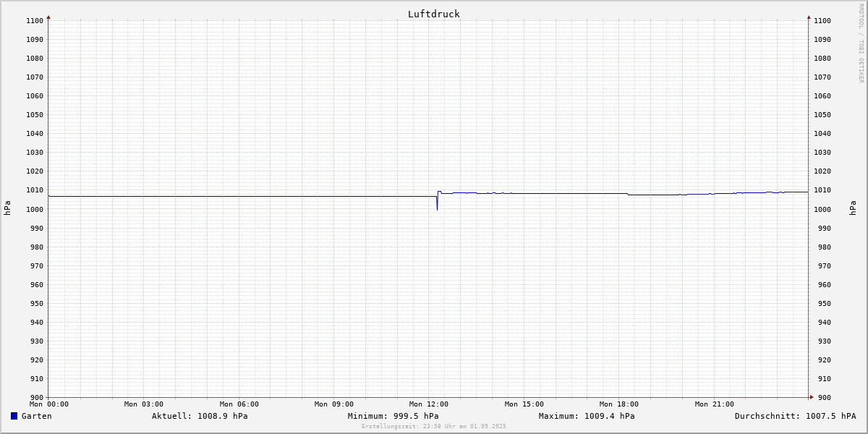Click the 950 label on the left axis
The height and width of the screenshot is (434, 868).
[x=37, y=304]
